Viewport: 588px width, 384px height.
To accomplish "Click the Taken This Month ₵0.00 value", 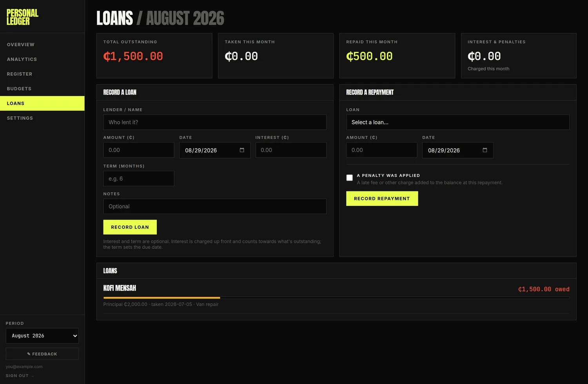I will (241, 56).
